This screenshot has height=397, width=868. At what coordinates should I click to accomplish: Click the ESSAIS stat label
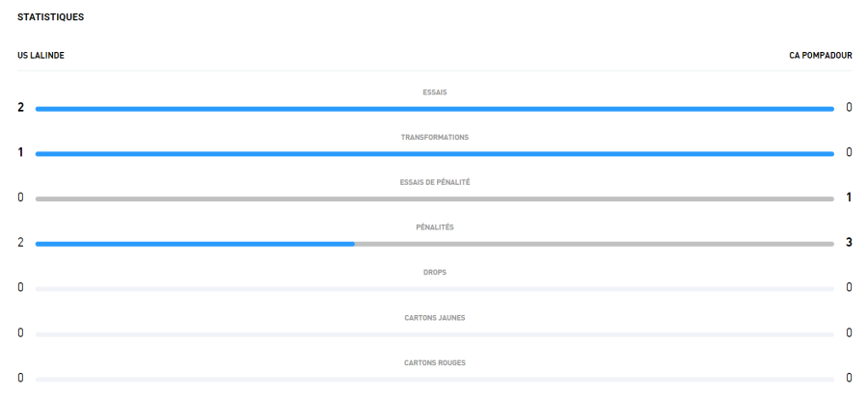click(x=434, y=93)
